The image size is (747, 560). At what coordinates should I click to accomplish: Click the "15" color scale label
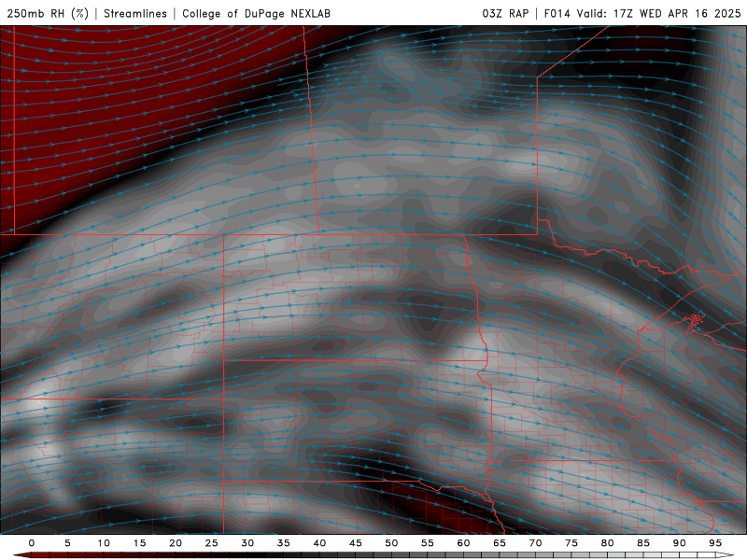pos(139,543)
